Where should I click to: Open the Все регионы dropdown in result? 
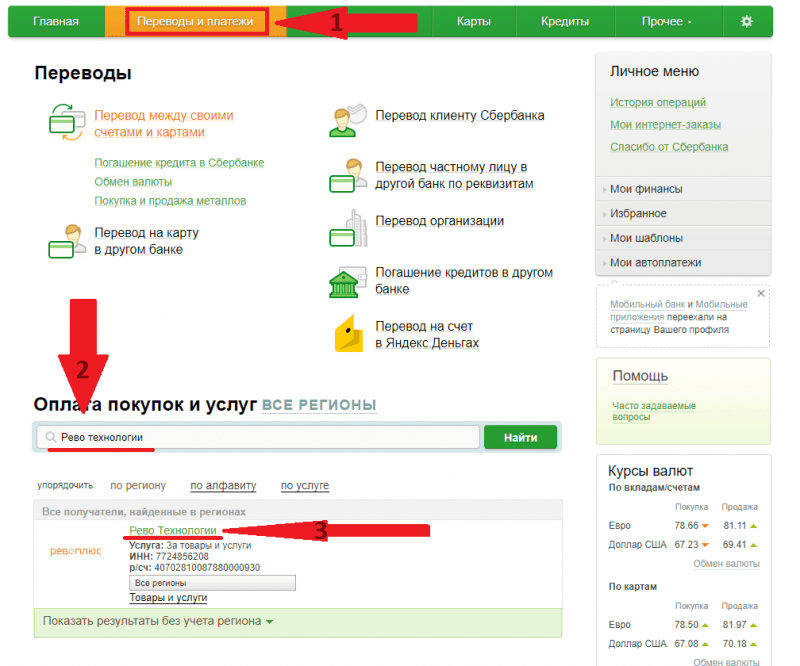212,583
